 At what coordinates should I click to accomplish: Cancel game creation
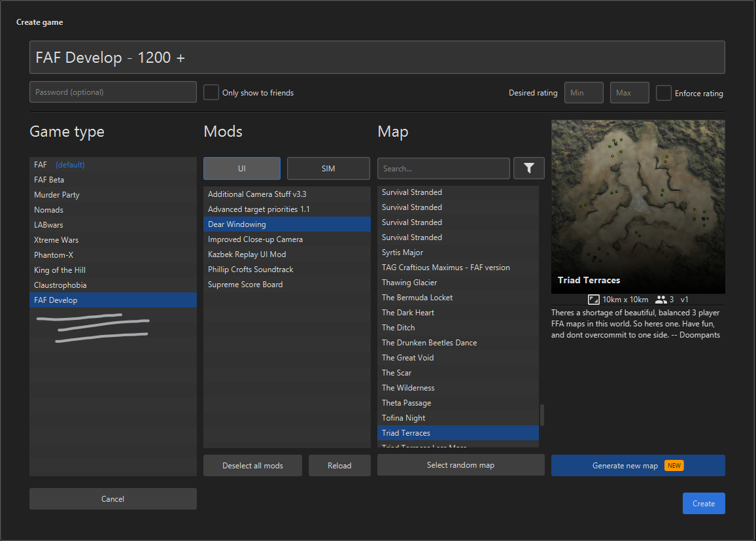pos(113,498)
